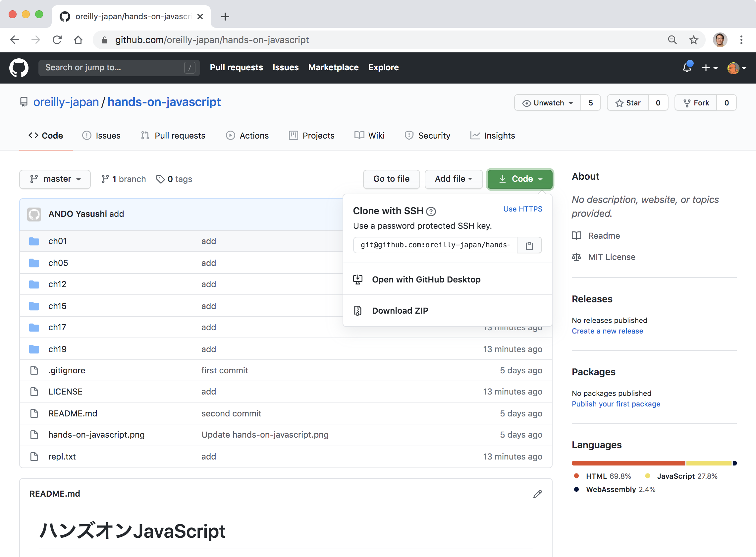This screenshot has height=557, width=756.
Task: Fork the repository
Action: [x=696, y=103]
